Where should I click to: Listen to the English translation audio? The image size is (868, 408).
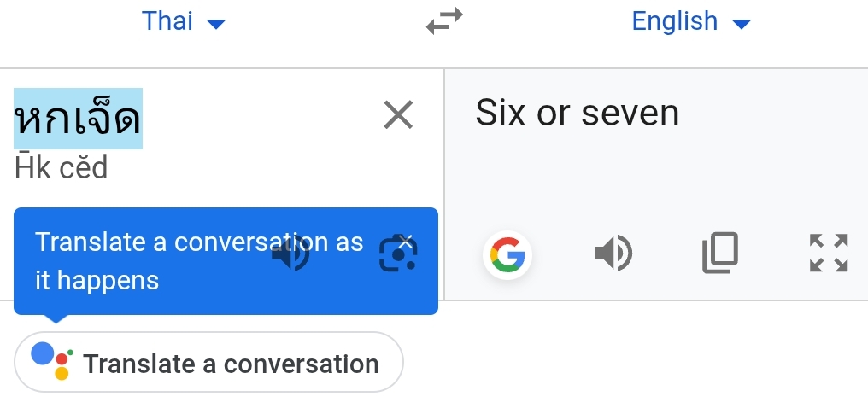coord(613,254)
